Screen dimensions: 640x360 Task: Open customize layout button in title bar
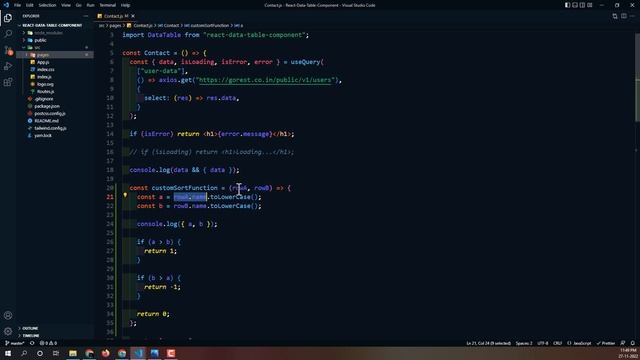589,5
